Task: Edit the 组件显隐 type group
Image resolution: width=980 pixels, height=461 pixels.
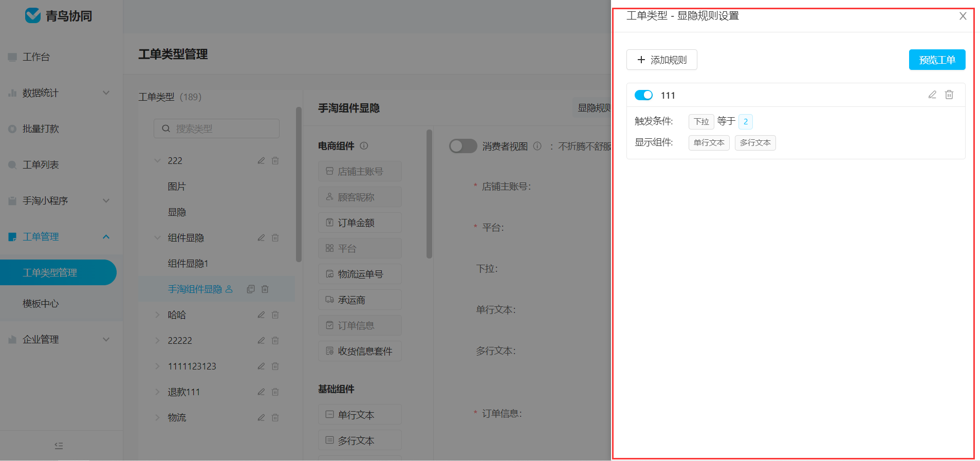Action: pyautogui.click(x=261, y=237)
